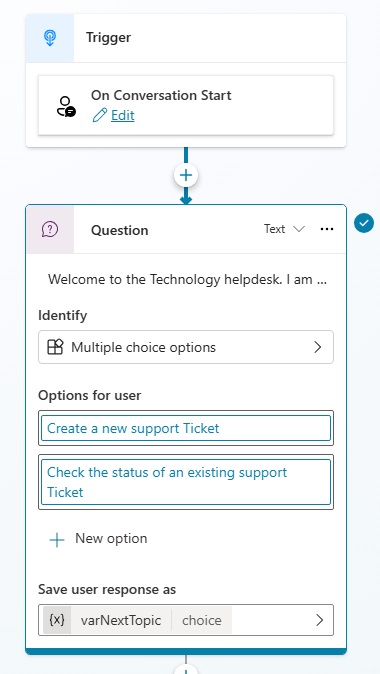The image size is (380, 674).
Task: Click the pencil icon beside Edit
Action: 100,115
